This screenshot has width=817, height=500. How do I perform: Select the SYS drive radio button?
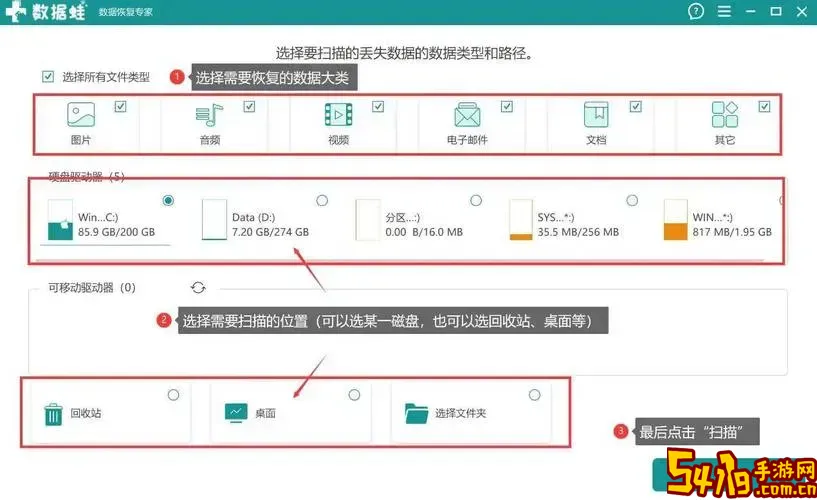point(632,201)
